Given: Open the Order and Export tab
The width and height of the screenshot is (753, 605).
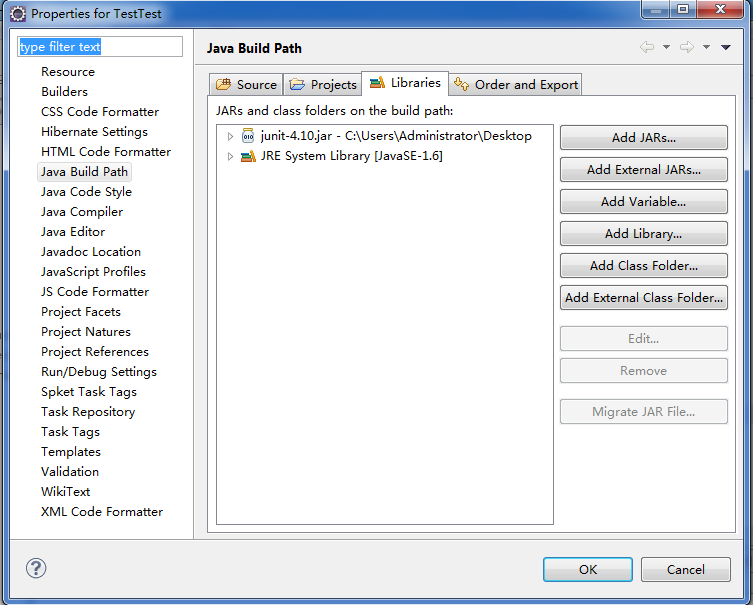Looking at the screenshot, I should click(x=516, y=85).
